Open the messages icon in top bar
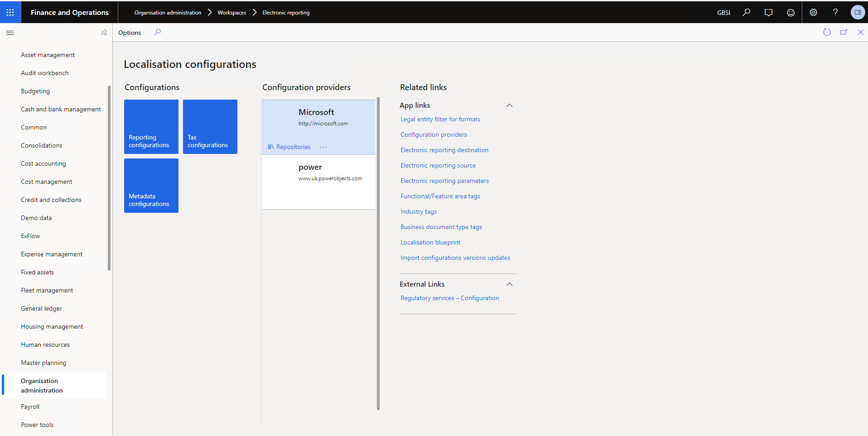Image resolution: width=868 pixels, height=436 pixels. coord(768,12)
